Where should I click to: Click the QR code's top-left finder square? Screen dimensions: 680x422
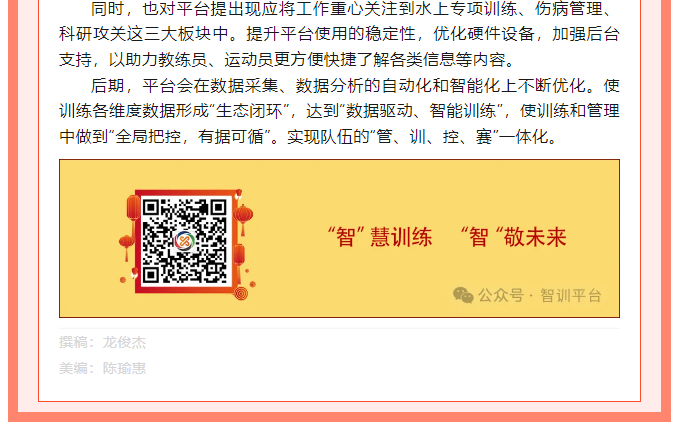coord(150,207)
